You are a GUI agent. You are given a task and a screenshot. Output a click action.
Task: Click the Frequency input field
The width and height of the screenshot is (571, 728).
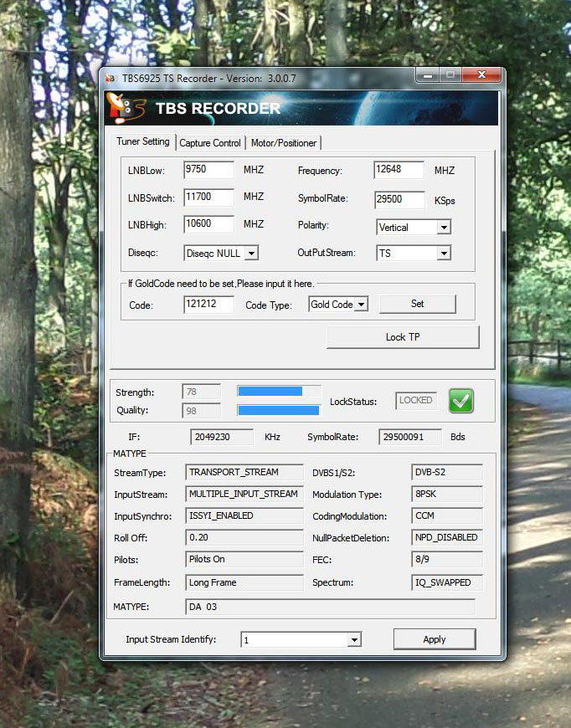[x=399, y=170]
